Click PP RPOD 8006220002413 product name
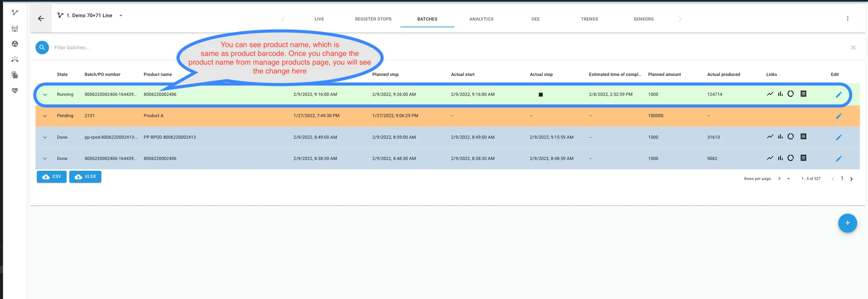Image resolution: width=868 pixels, height=299 pixels. coord(170,137)
